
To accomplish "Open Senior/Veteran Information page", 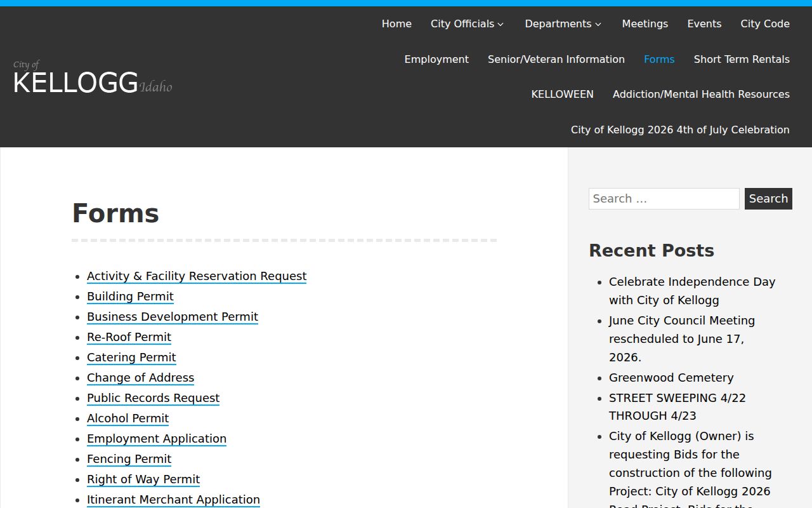I will tap(556, 59).
